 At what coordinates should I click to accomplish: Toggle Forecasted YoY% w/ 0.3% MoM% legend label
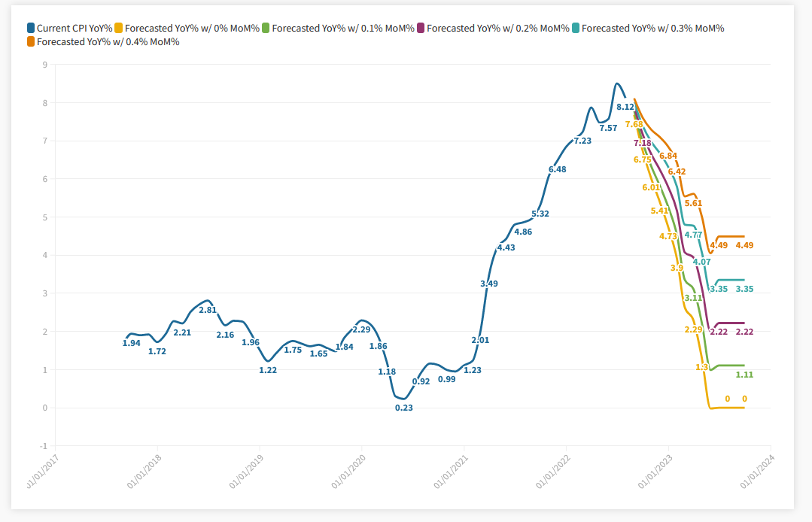pos(652,29)
